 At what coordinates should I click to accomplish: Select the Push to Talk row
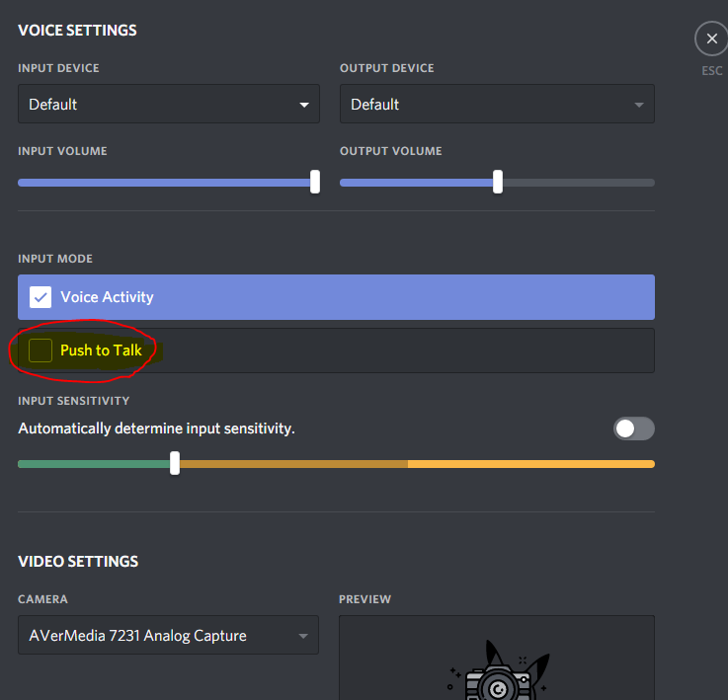tap(336, 350)
